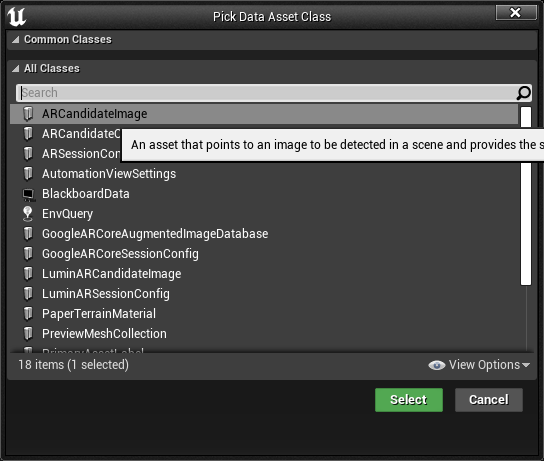Open the View Options dropdown
The height and width of the screenshot is (461, 544).
click(479, 365)
